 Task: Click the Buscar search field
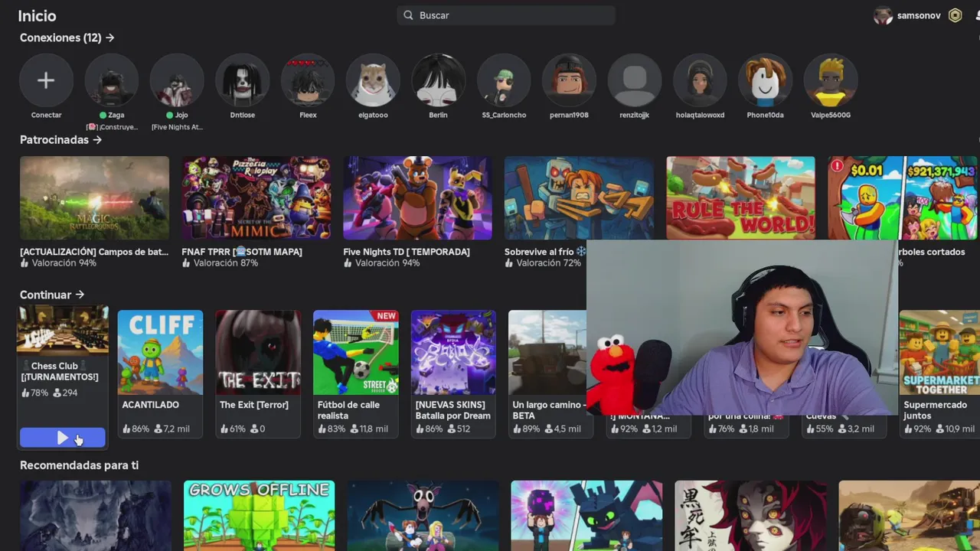coord(506,15)
